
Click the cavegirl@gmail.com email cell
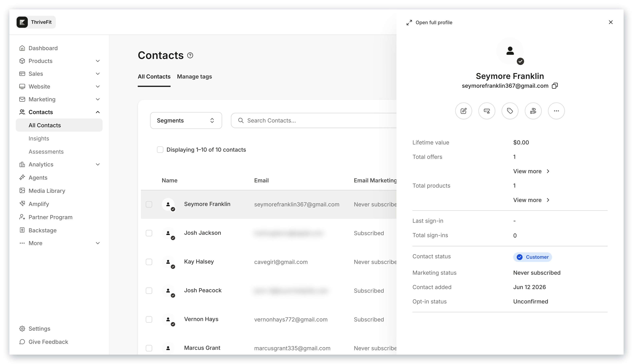(x=281, y=262)
